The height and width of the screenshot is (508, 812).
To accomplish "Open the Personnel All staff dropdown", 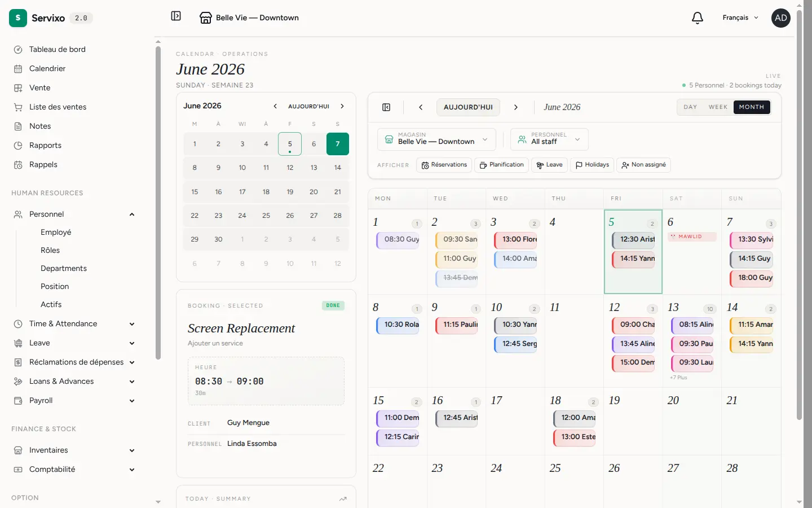I will click(549, 139).
